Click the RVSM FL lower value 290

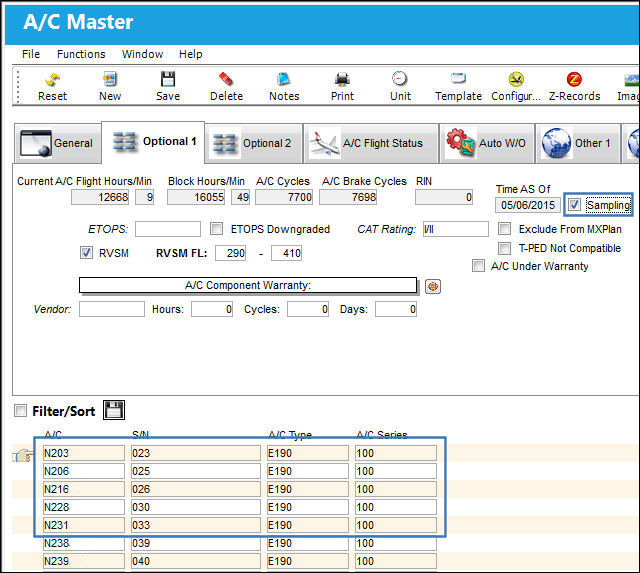pyautogui.click(x=231, y=253)
